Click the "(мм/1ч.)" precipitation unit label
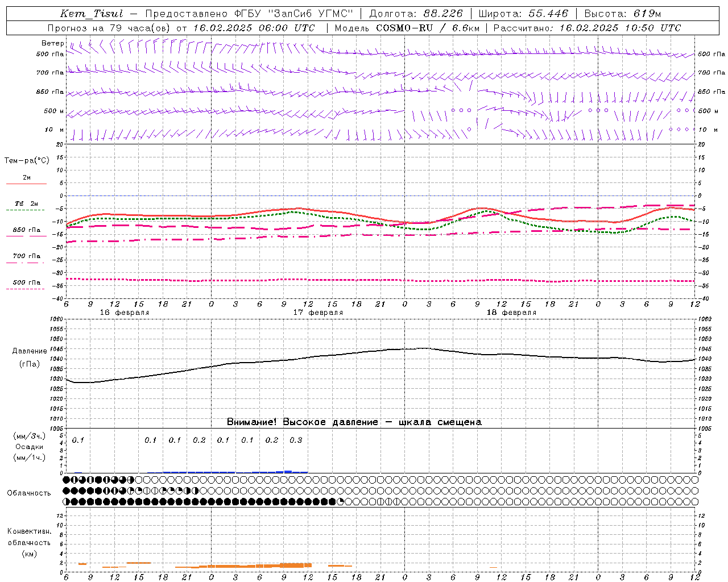The width and height of the screenshot is (728, 582). tap(30, 458)
